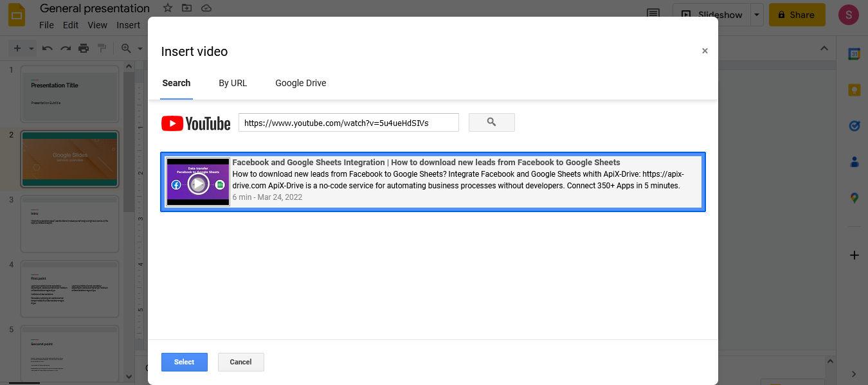Open the Print dialog via printer icon

[84, 48]
